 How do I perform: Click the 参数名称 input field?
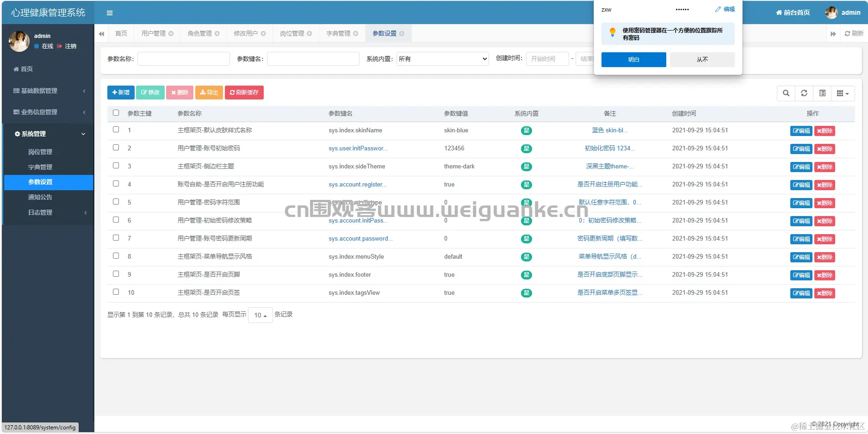[x=184, y=59]
